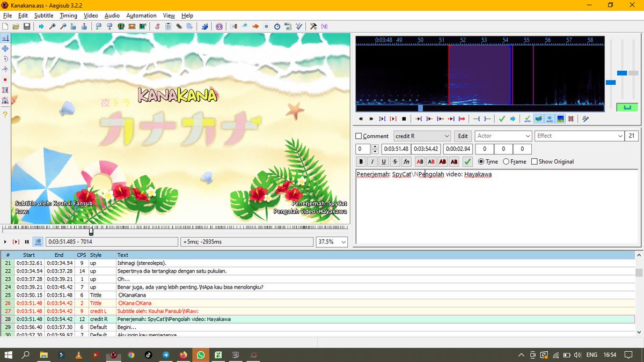
Task: Open script Properties clipboard icon
Action: click(168, 26)
